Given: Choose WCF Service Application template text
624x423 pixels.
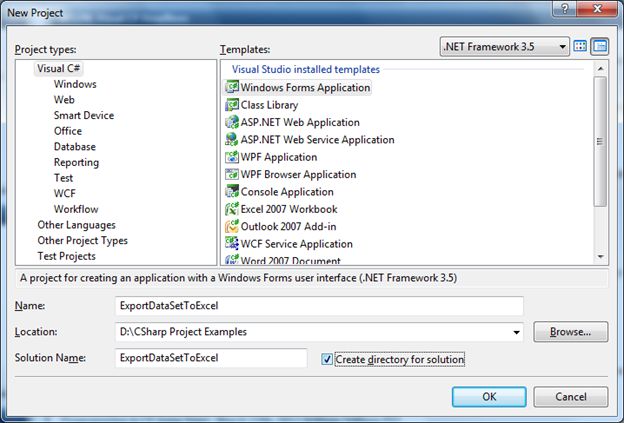Looking at the screenshot, I should click(x=296, y=244).
